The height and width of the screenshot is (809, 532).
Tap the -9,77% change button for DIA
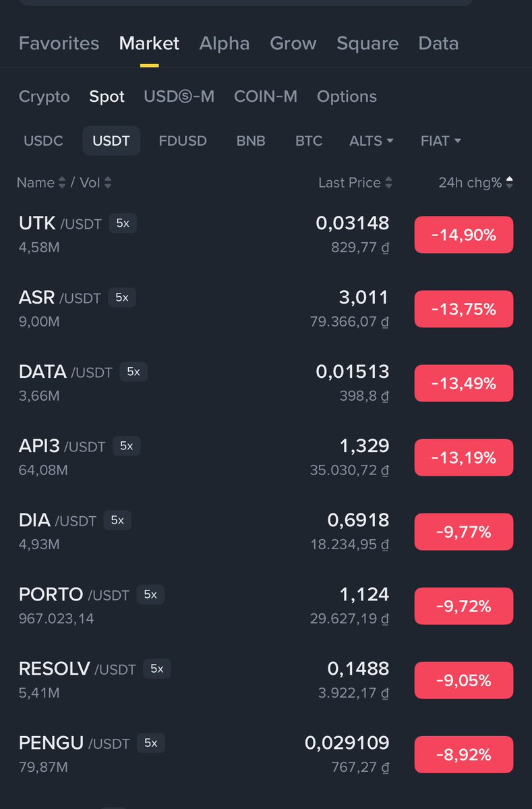coord(463,532)
